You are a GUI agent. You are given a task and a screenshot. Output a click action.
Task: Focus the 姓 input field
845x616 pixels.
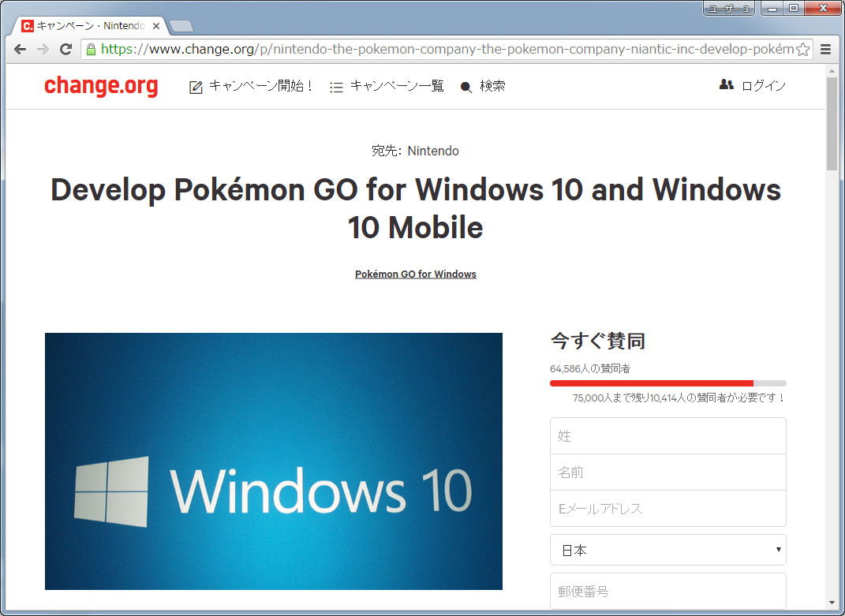(667, 436)
